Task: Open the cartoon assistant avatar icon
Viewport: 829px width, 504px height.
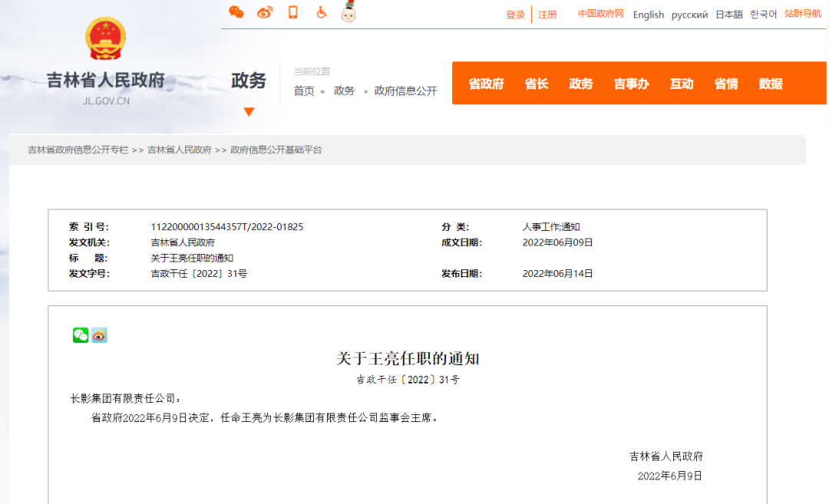Action: [348, 12]
